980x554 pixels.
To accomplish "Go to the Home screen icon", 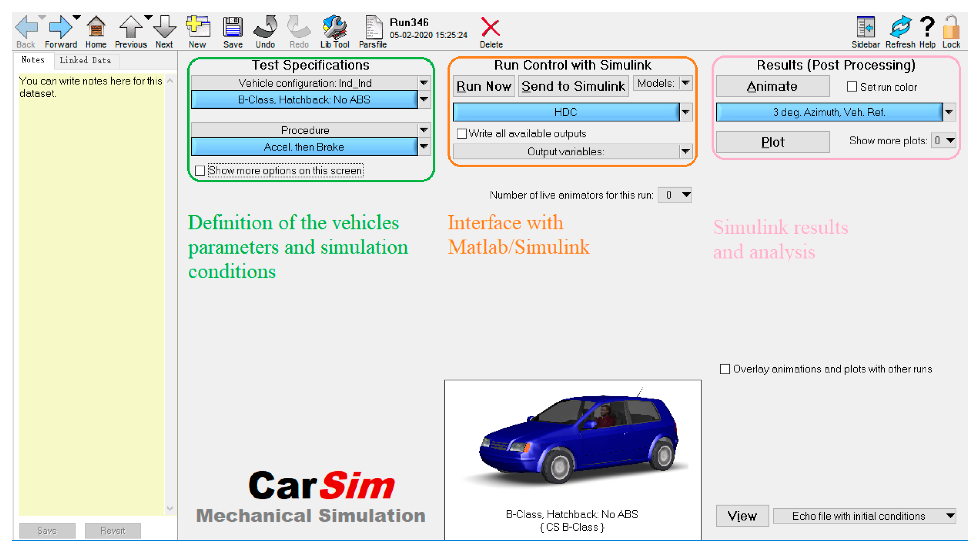I will pos(96,27).
